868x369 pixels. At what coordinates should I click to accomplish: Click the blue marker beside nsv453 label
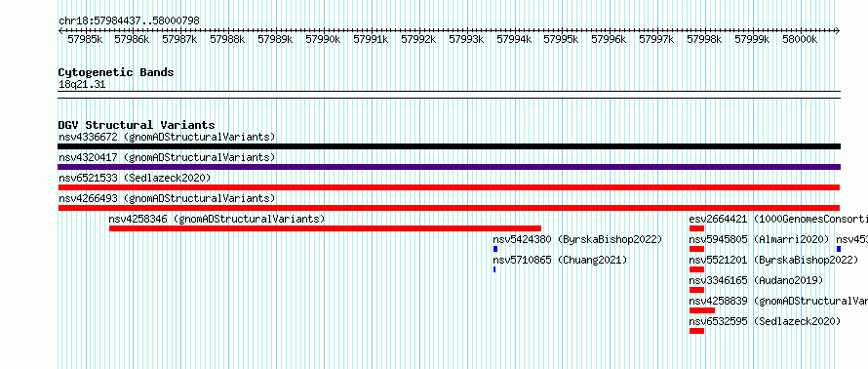(x=839, y=249)
